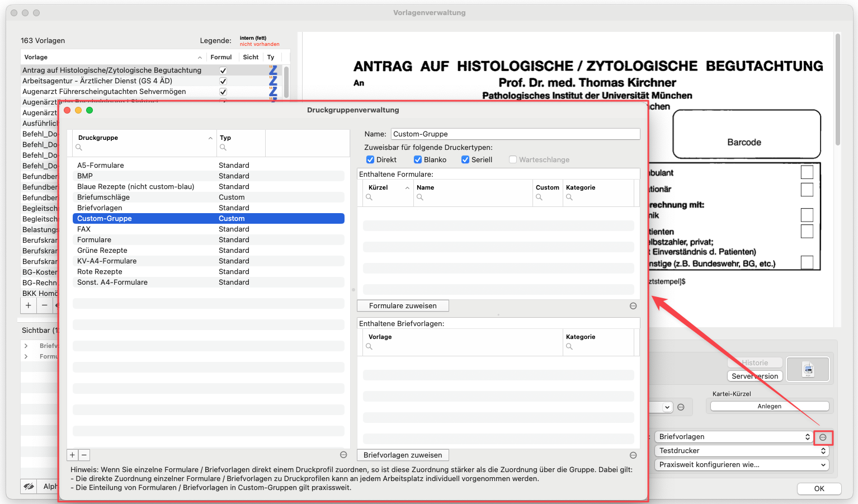Tick the checkbox beside Sonstige Bundeswehr, BG in the preview
The image size is (858, 504).
pos(807,262)
